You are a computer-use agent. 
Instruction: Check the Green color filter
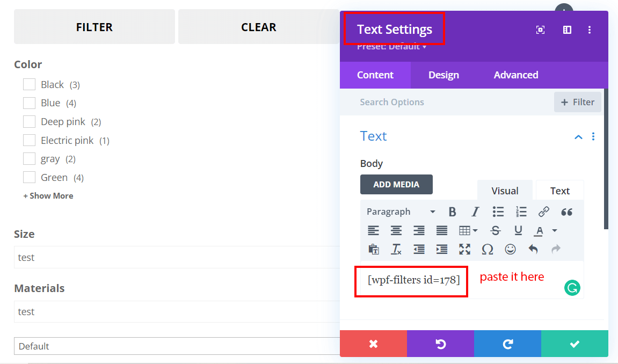pyautogui.click(x=29, y=177)
